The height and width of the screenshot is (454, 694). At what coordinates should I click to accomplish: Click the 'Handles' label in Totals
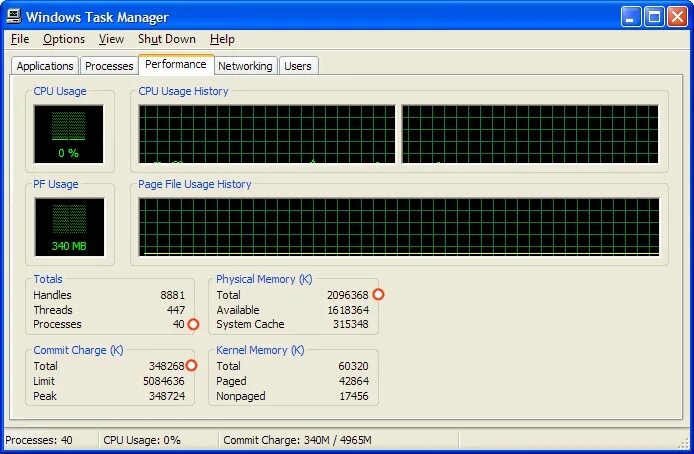point(52,295)
